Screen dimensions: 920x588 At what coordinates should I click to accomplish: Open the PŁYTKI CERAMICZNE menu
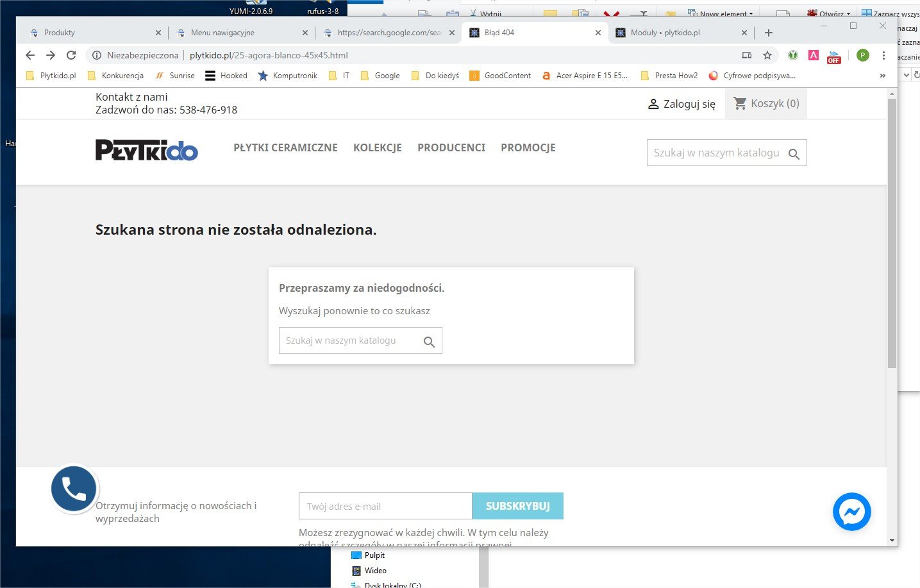click(285, 147)
